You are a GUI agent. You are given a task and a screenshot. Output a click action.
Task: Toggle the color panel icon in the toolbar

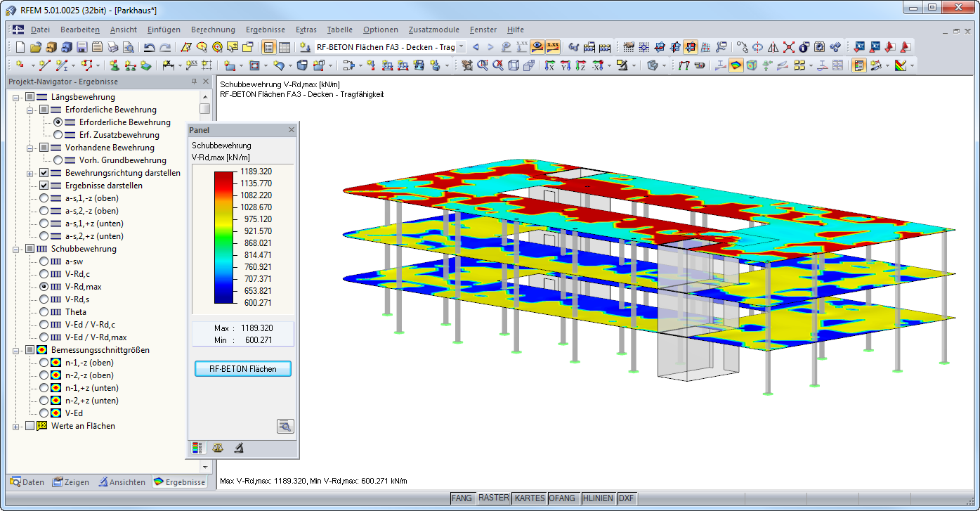859,66
